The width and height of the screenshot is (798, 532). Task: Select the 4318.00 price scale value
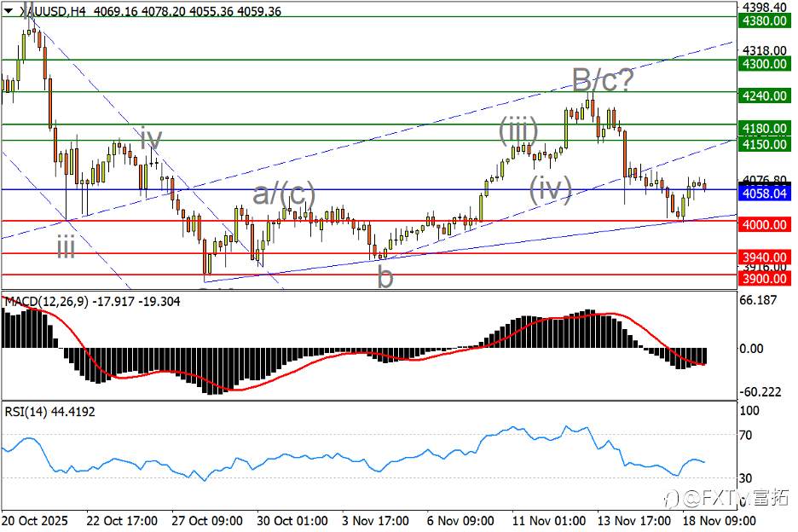765,50
